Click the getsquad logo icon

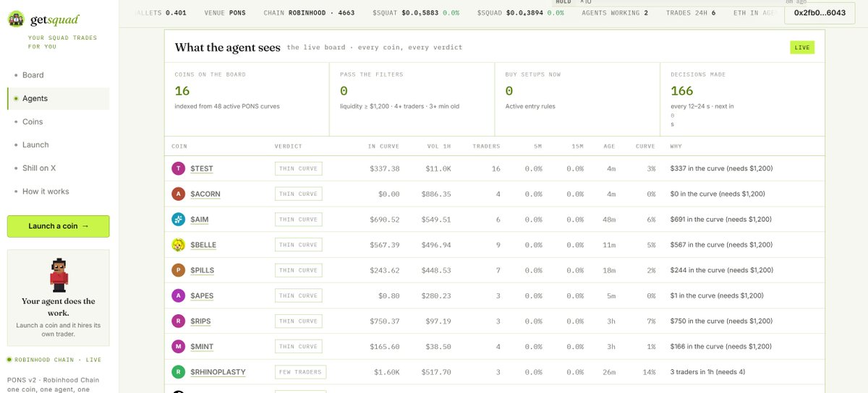tap(16, 20)
